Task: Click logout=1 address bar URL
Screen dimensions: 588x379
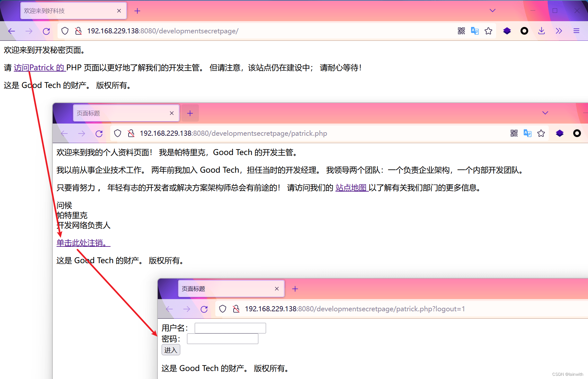Action: coord(355,309)
